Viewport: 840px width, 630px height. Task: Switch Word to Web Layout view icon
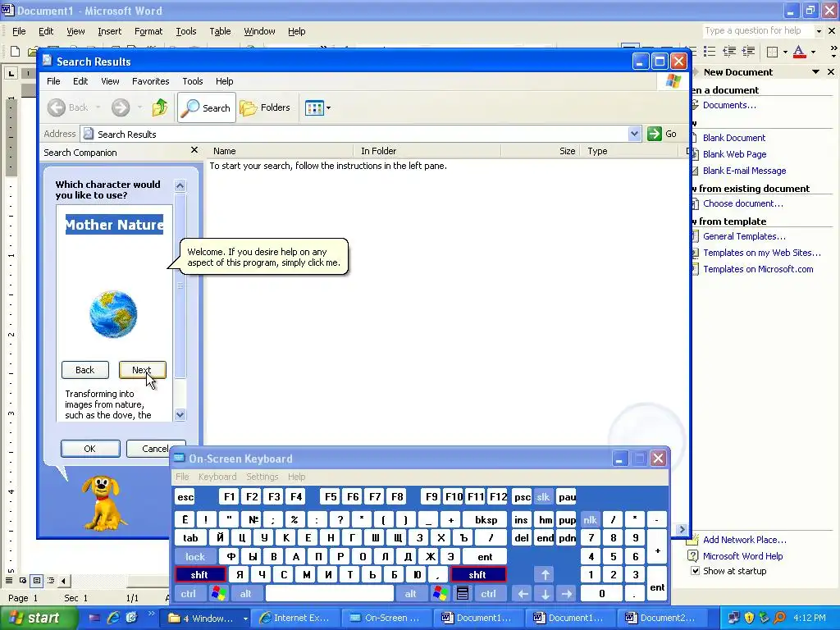pos(23,580)
